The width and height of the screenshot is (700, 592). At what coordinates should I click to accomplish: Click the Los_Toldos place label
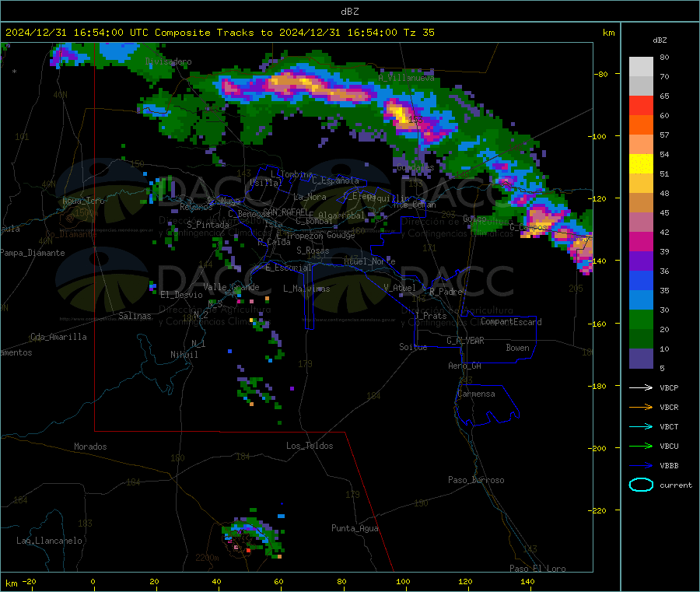(310, 446)
